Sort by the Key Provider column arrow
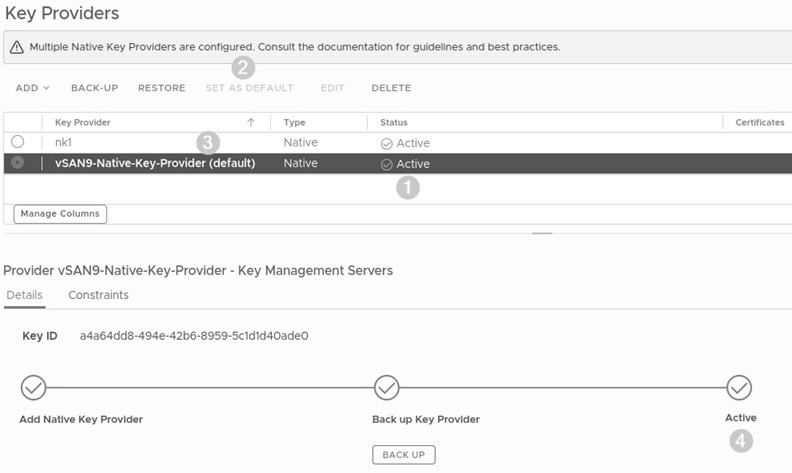 coord(251,122)
